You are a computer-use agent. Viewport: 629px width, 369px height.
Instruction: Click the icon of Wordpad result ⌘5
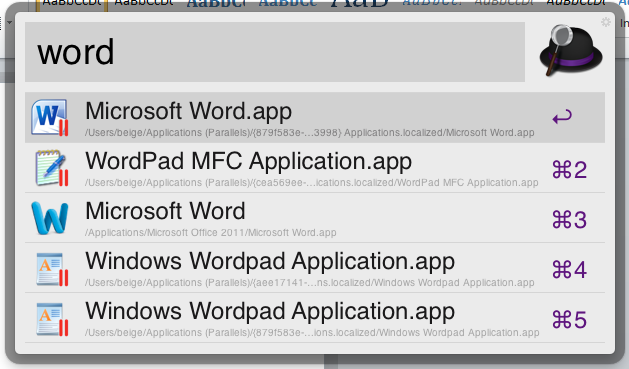51,319
